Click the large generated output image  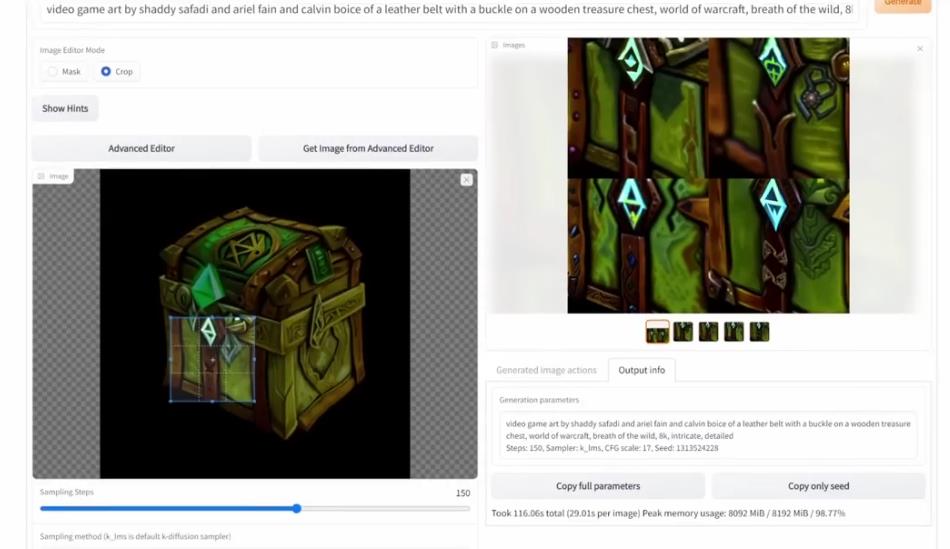(708, 176)
